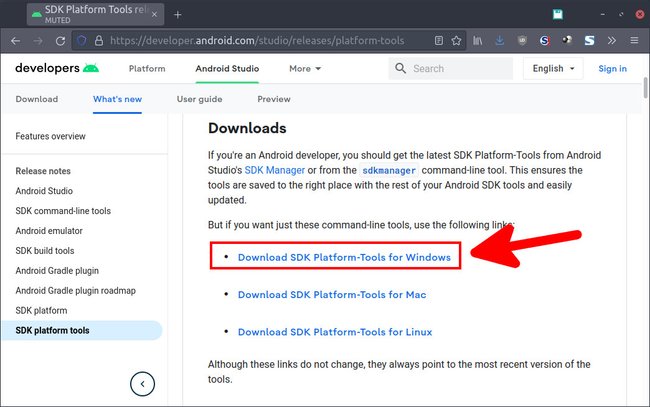Go back with the browser back arrow

pyautogui.click(x=16, y=41)
